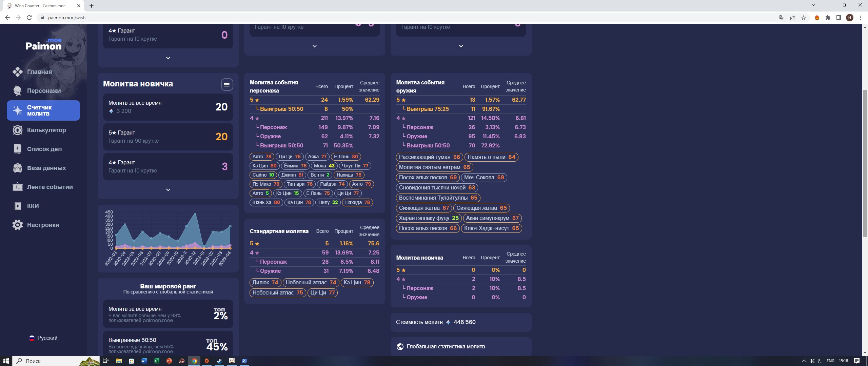Viewport: 868px width, 366px height.
Task: Click the 5★ Гарант 20 pity card
Action: 168,137
